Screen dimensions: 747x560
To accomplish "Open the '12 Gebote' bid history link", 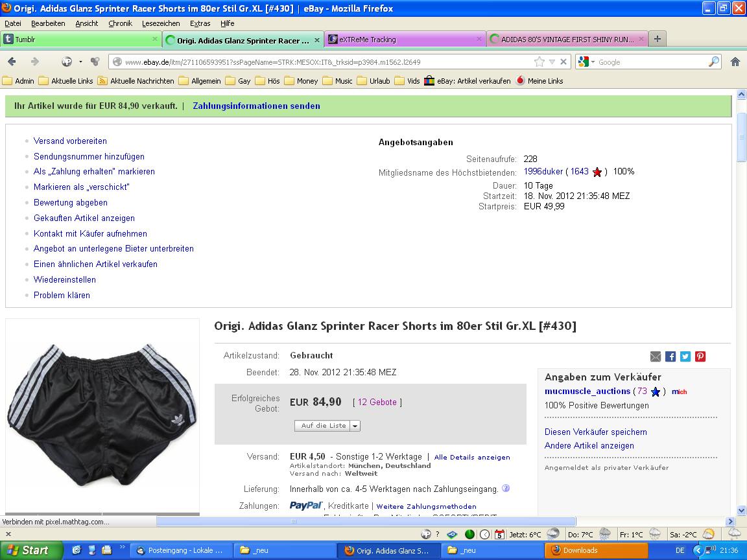I will [377, 402].
